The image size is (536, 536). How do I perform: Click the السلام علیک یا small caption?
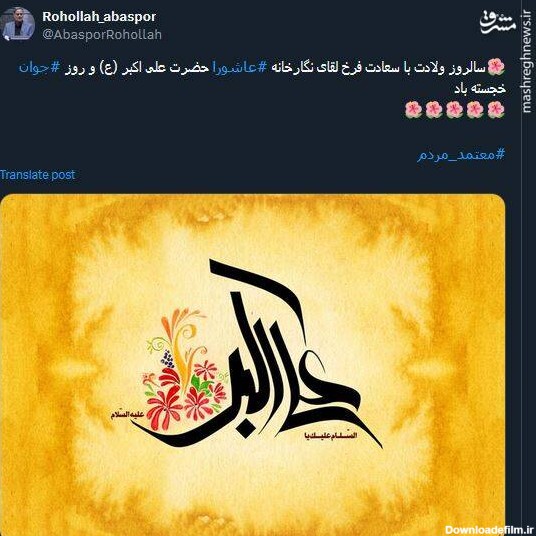click(330, 436)
